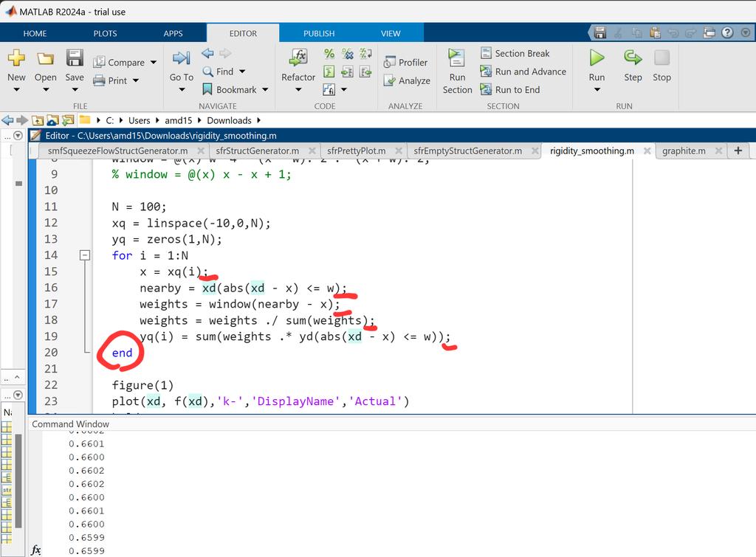The image size is (756, 557).
Task: Click the Find magnifier button
Action: (218, 72)
